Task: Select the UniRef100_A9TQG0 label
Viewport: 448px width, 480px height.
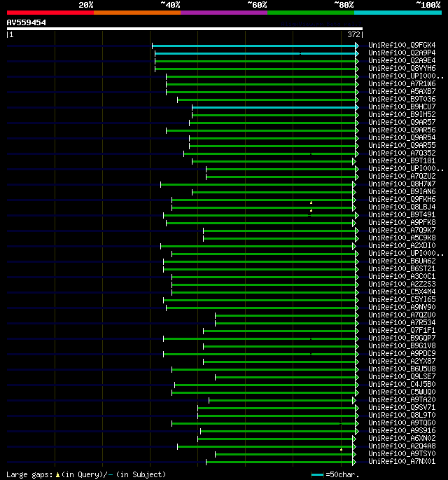Action: [402, 423]
